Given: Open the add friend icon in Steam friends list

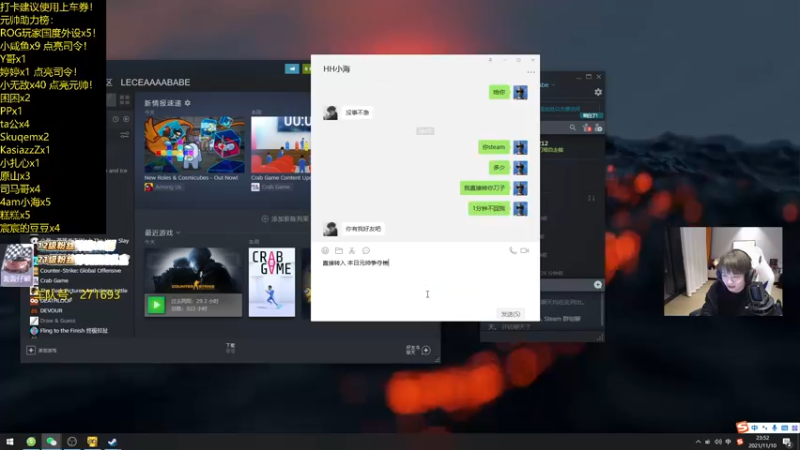Looking at the screenshot, I should pos(598,128).
